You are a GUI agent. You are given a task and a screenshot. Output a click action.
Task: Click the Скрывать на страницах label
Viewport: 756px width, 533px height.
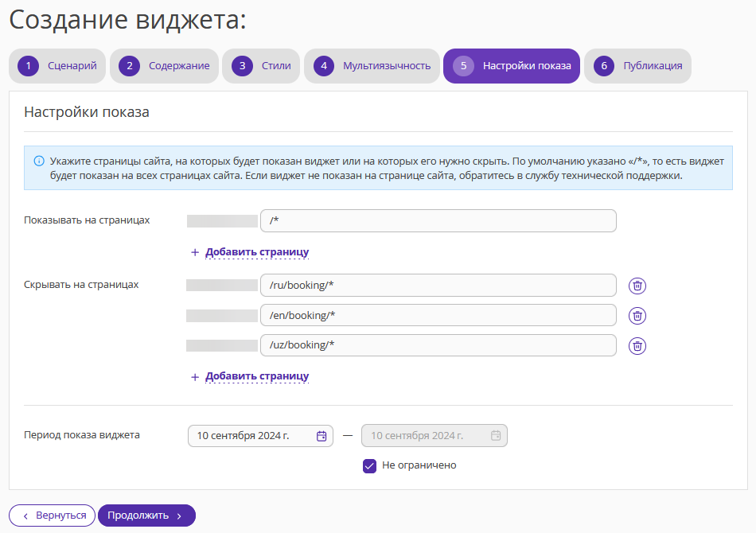click(x=81, y=285)
